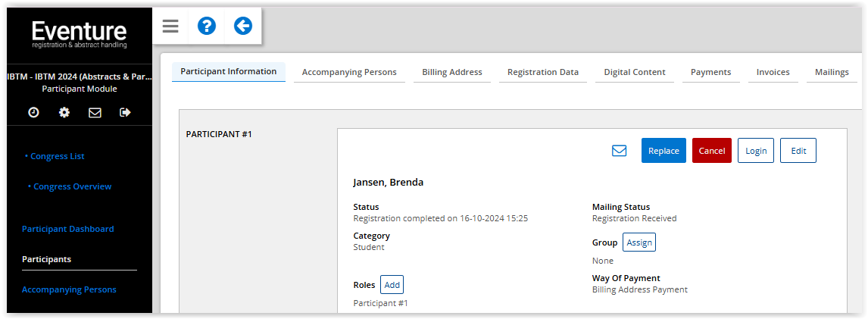The width and height of the screenshot is (868, 319).
Task: Go to the Payments tab
Action: (x=710, y=72)
